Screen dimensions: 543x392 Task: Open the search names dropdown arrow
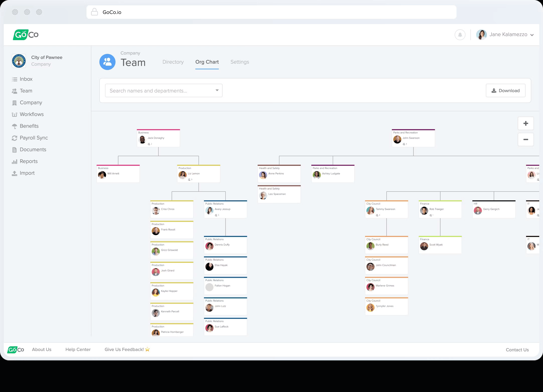217,90
